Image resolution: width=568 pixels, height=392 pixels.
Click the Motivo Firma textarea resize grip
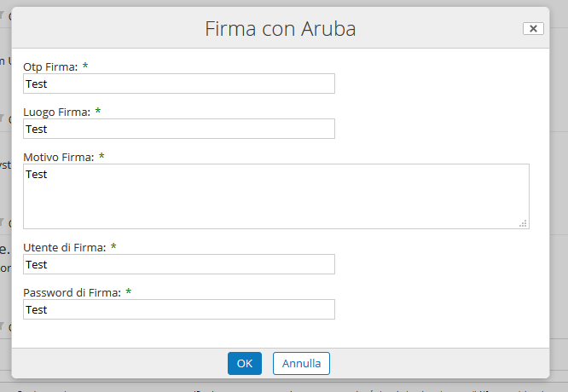(x=523, y=223)
